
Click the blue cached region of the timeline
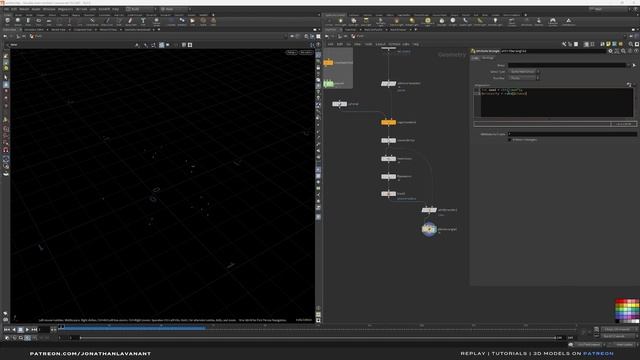click(x=133, y=328)
